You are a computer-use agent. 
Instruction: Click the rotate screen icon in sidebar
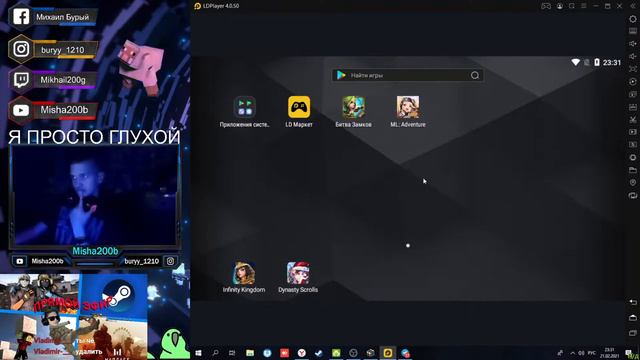tap(633, 196)
